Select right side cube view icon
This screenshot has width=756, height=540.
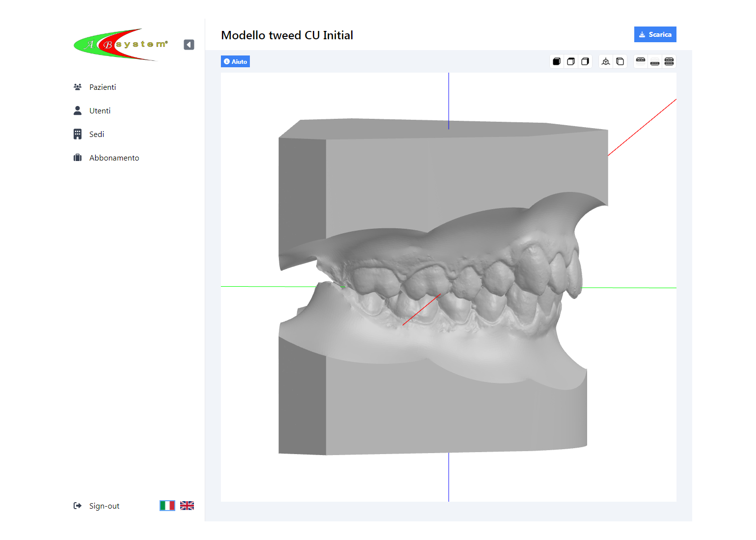(x=585, y=61)
